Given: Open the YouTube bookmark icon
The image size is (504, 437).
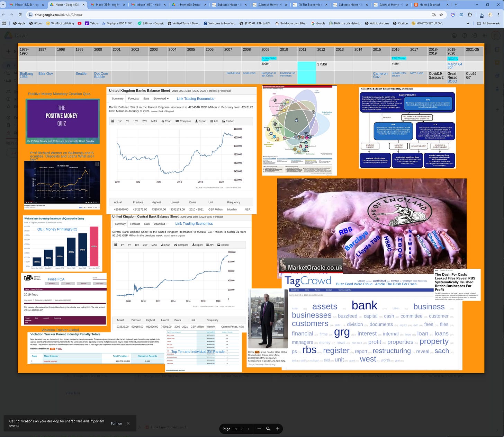Looking at the screenshot, I should pos(80,23).
